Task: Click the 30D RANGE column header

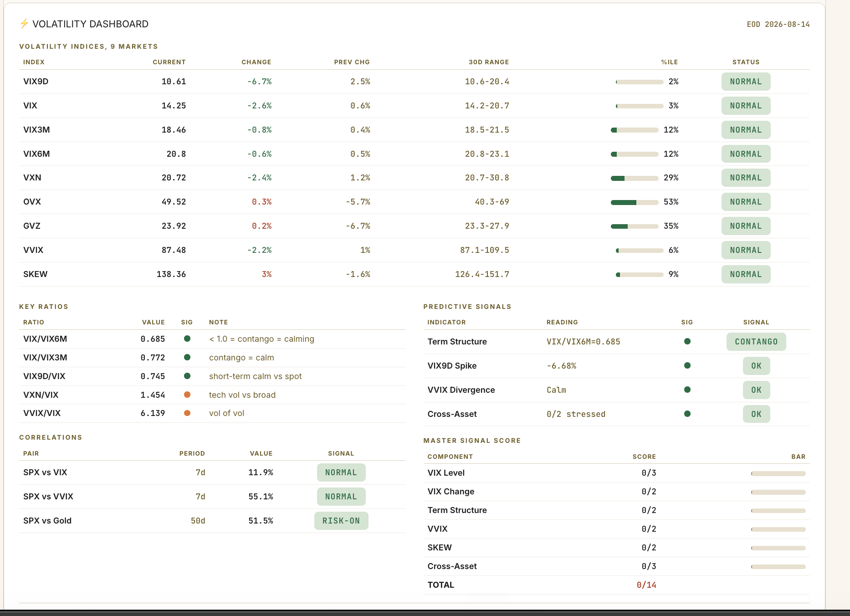Action: coord(489,62)
